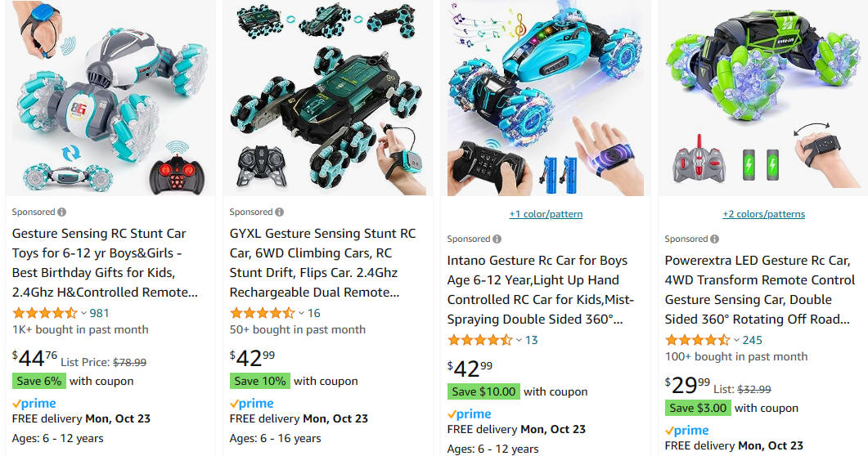This screenshot has width=868, height=456.
Task: Expand the star rating chevron next to 16
Action: click(x=301, y=313)
